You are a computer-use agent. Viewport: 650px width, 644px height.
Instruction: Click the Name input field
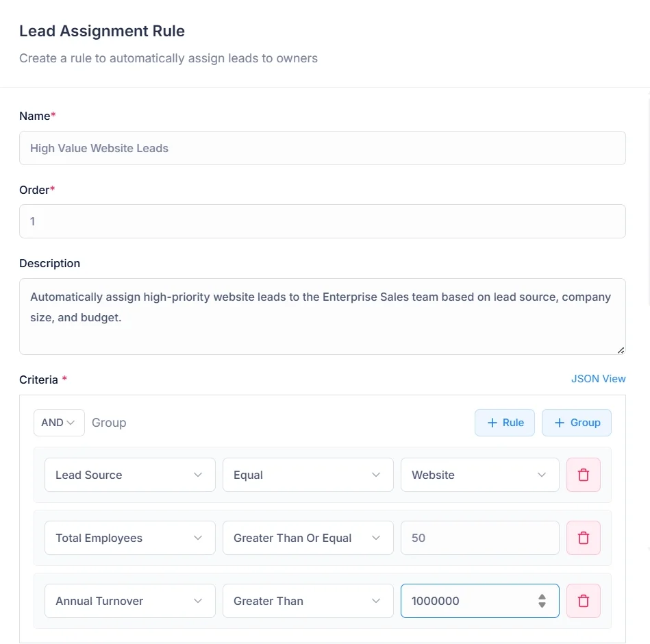pos(323,148)
